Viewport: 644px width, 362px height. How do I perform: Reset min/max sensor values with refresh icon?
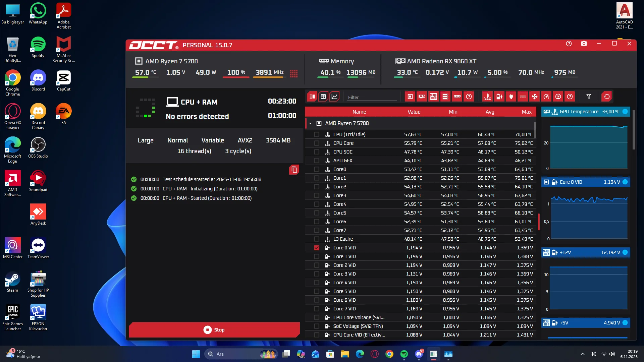click(607, 97)
